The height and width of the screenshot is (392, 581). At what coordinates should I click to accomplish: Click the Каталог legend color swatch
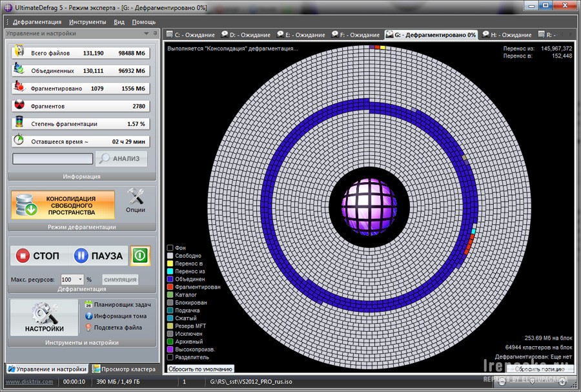[x=170, y=294]
